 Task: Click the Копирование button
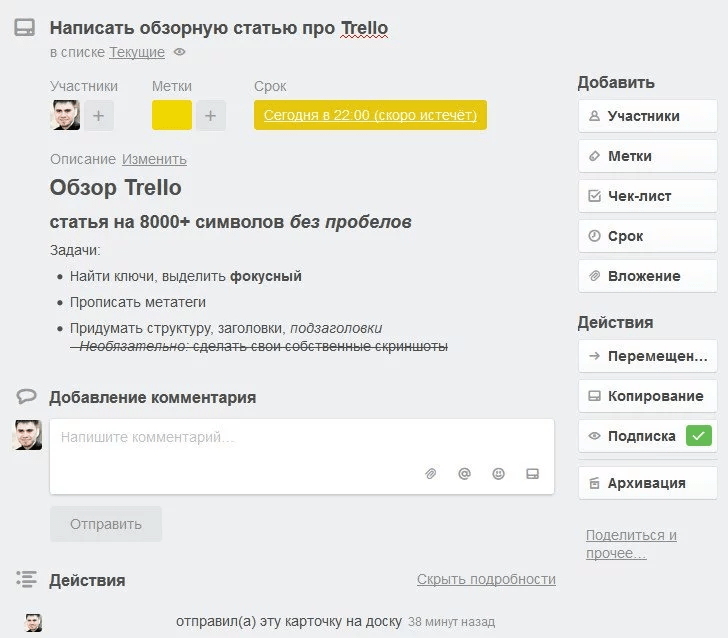click(x=648, y=396)
